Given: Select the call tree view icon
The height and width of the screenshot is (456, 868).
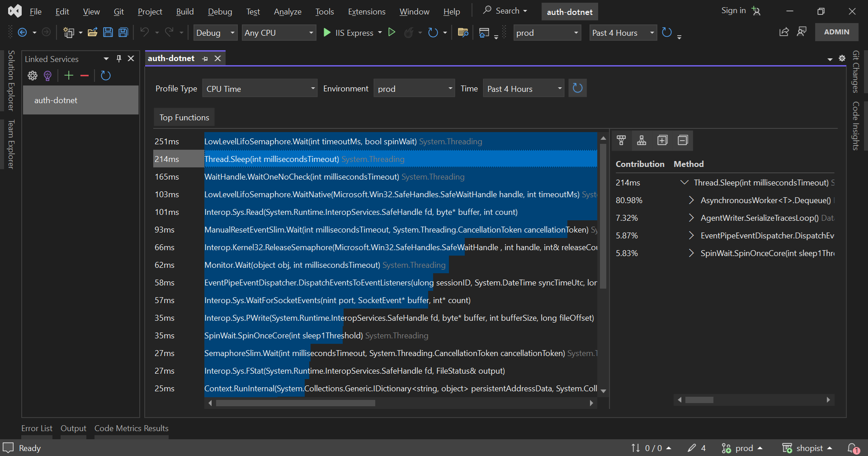Looking at the screenshot, I should (x=642, y=140).
